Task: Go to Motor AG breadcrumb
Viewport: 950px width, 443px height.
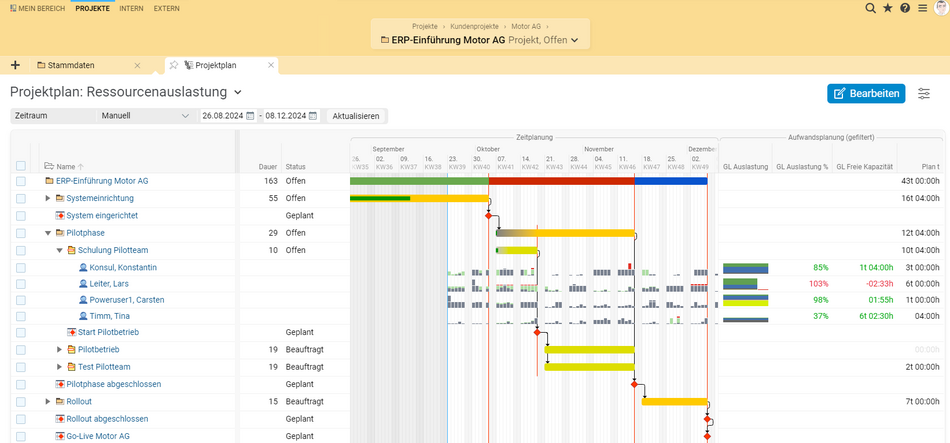Action: [x=526, y=27]
